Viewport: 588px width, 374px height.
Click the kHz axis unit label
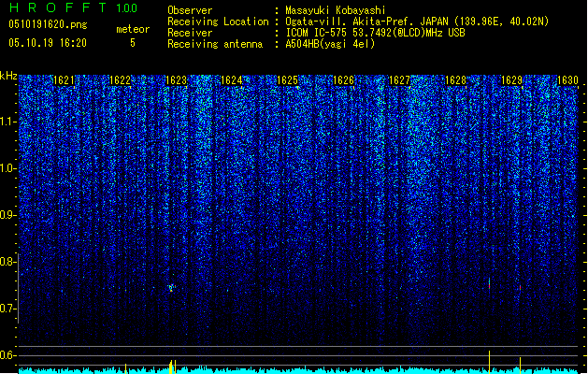click(8, 76)
